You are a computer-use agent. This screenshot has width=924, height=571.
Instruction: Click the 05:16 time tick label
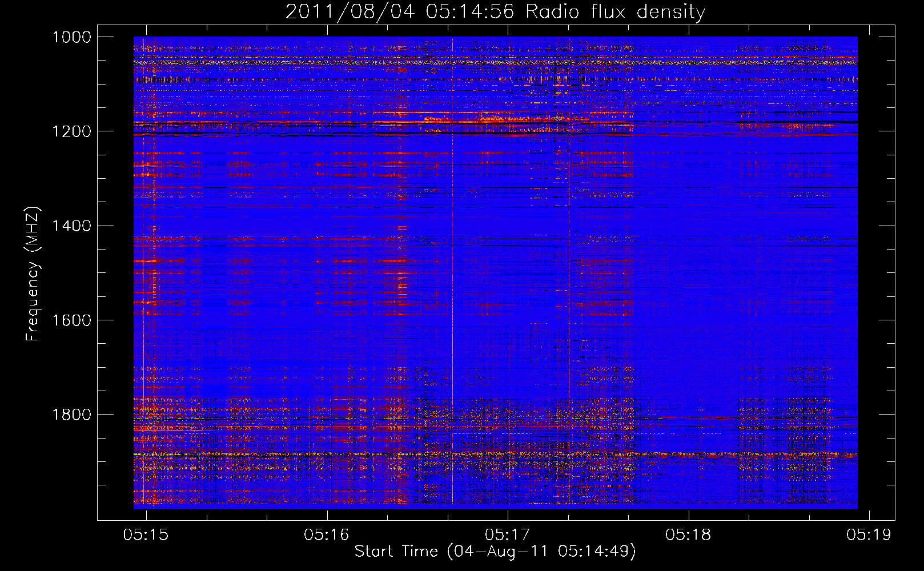pyautogui.click(x=327, y=534)
